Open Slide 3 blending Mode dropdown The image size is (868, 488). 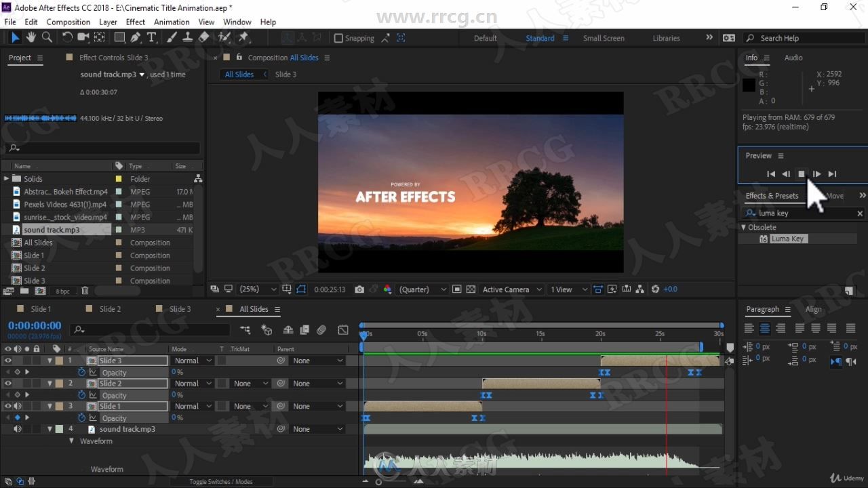pyautogui.click(x=193, y=361)
